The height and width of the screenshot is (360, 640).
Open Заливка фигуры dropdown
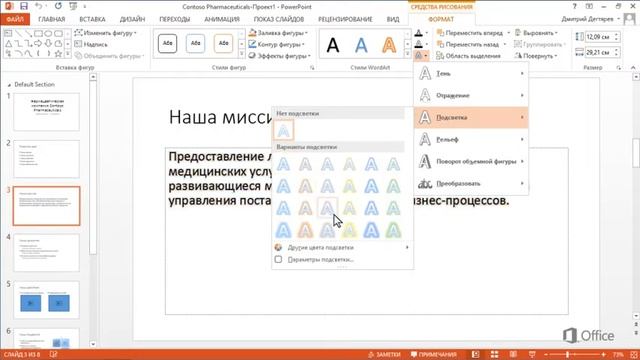[278, 33]
